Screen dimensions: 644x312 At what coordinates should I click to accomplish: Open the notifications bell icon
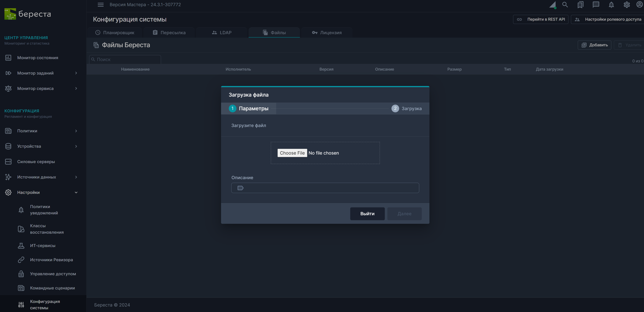(x=611, y=5)
